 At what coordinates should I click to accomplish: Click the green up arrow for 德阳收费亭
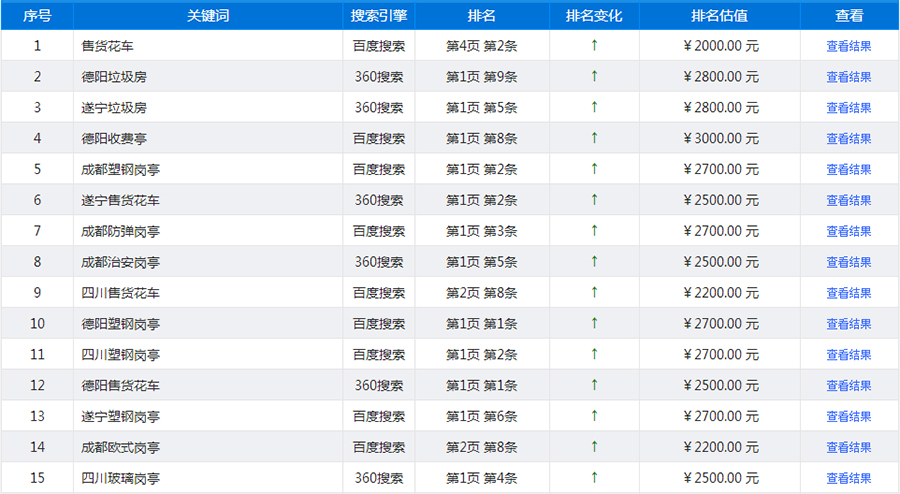[594, 138]
